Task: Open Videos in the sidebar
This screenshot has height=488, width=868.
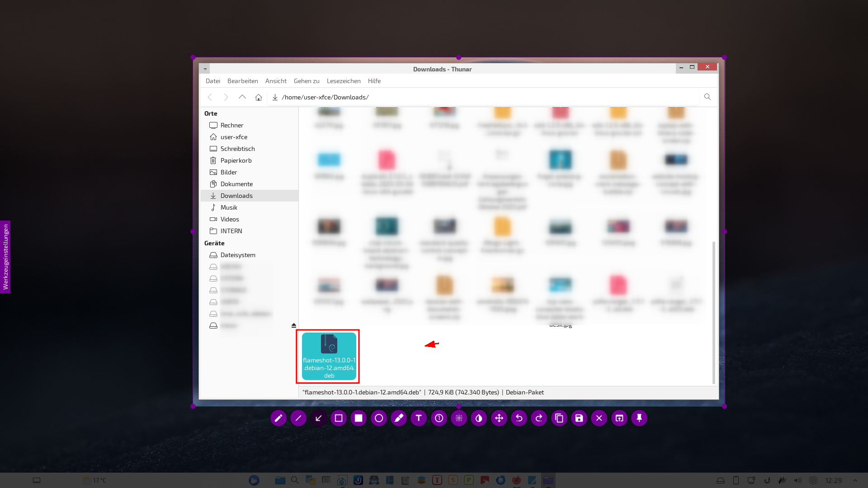Action: 249,219
